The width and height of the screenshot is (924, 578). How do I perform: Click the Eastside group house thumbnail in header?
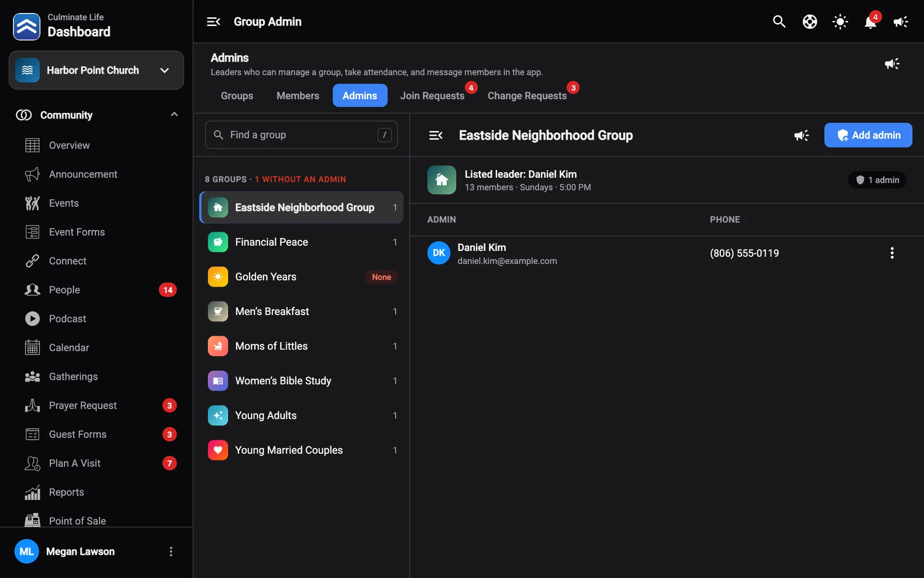point(441,180)
